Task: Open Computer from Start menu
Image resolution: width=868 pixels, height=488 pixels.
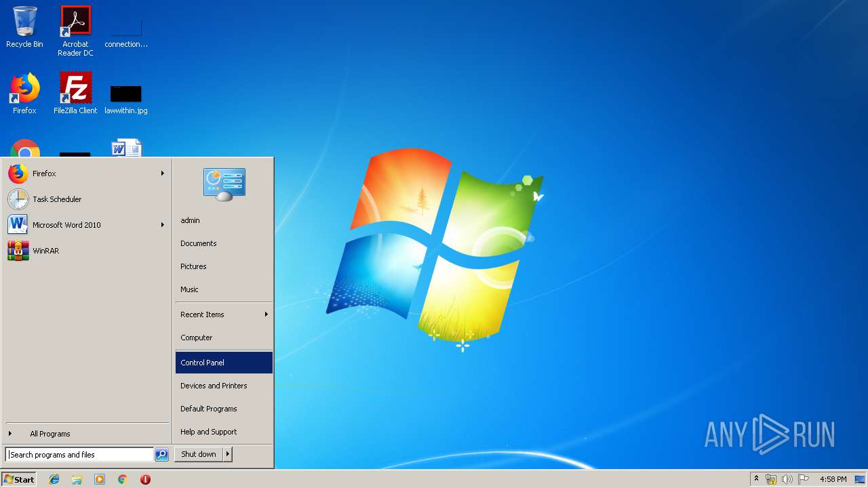Action: [224, 338]
